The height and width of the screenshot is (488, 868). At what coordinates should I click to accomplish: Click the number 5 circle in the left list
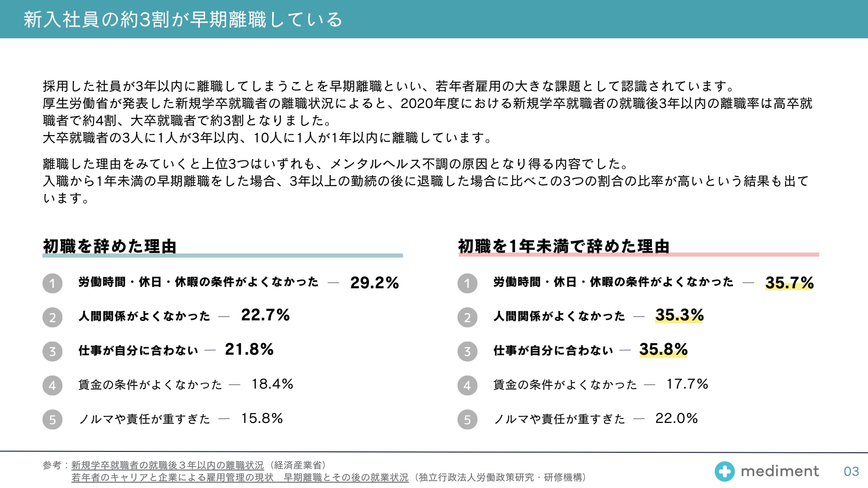coord(52,419)
